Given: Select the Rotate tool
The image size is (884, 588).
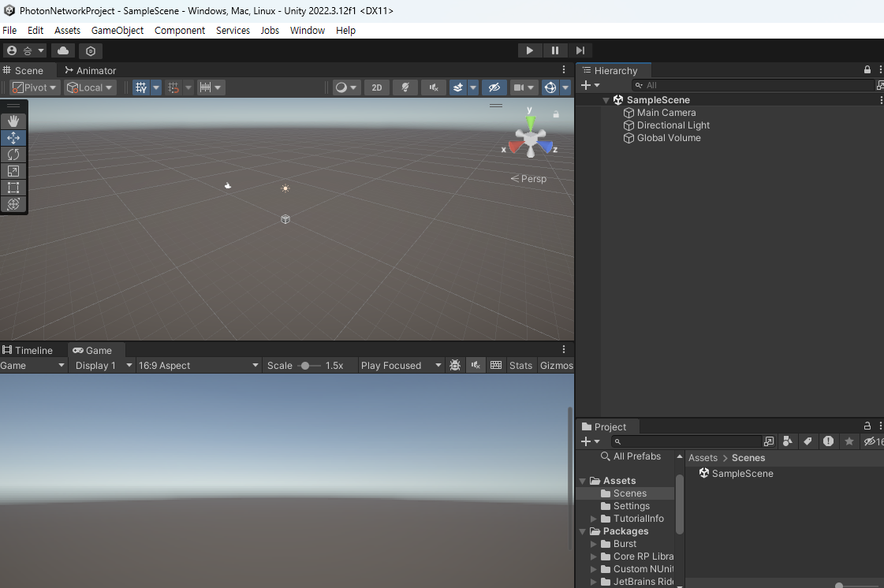Looking at the screenshot, I should pos(13,154).
